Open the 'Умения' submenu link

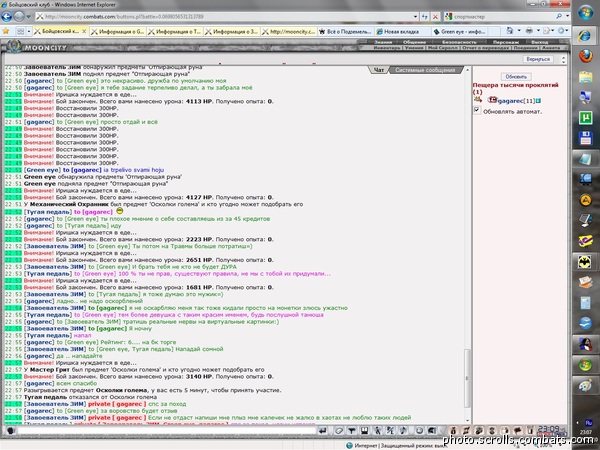pos(414,48)
